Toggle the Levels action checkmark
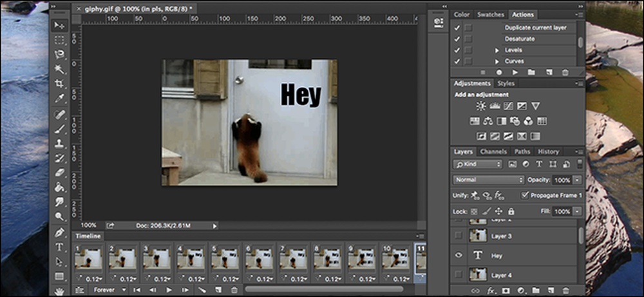 coord(457,50)
